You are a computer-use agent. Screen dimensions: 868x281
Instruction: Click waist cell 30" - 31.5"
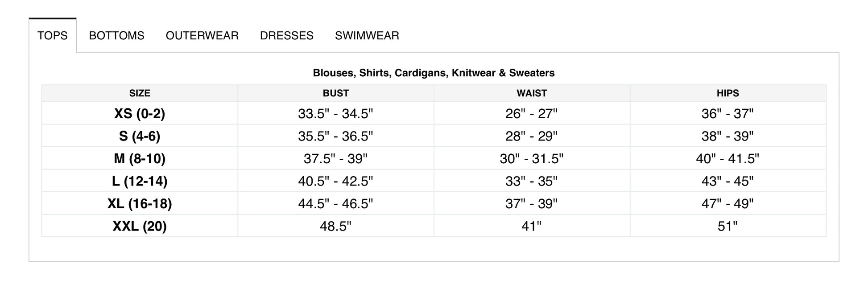[x=532, y=159]
